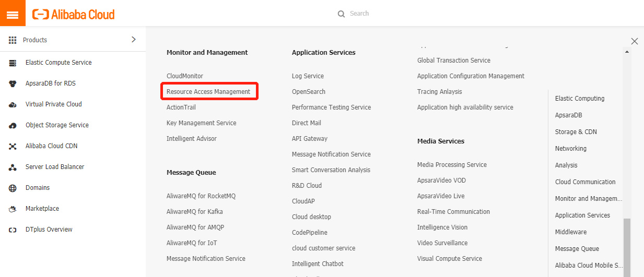Viewport: 644px width, 277px height.
Task: Click the Object Storage Service icon
Action: coord(13,125)
